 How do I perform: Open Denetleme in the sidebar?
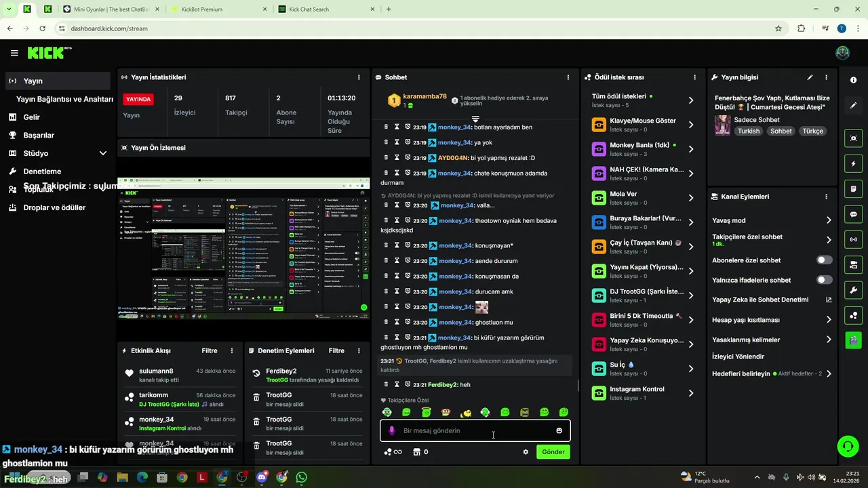point(42,171)
